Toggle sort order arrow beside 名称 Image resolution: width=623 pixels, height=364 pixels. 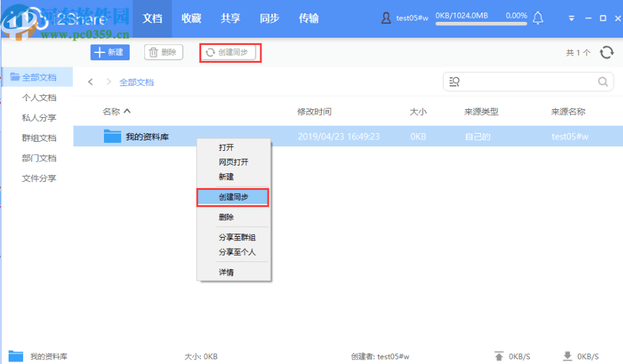(x=127, y=111)
